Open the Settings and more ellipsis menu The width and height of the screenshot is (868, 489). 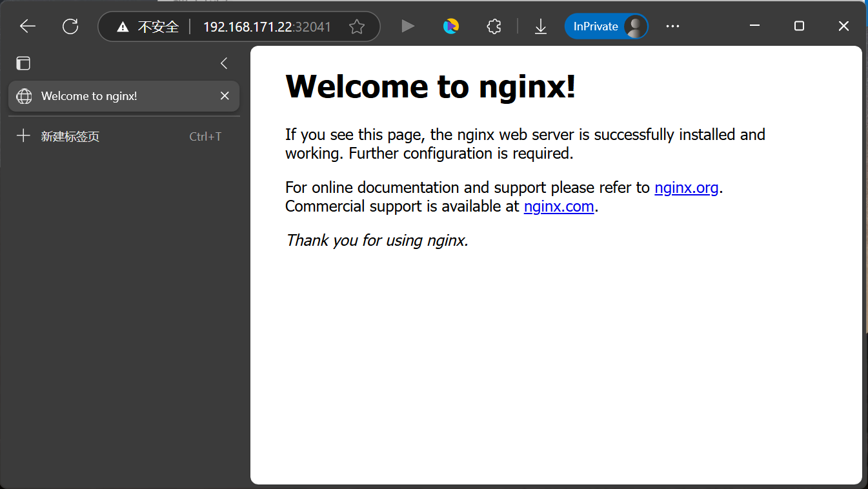coord(672,26)
